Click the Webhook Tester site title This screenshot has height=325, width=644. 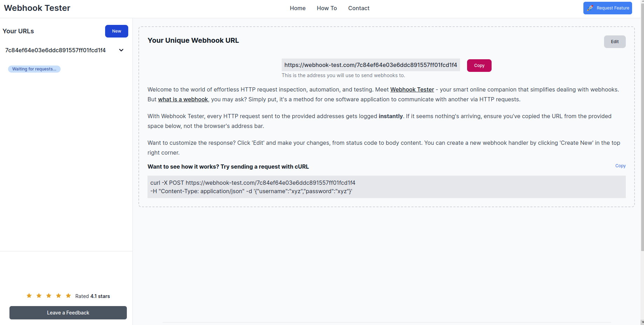pos(37,8)
